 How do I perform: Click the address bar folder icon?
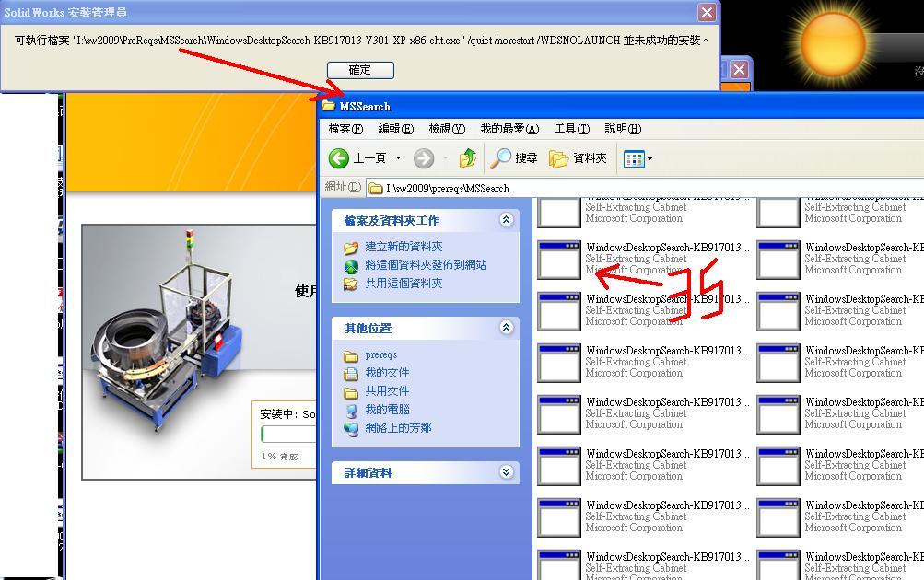tap(375, 189)
